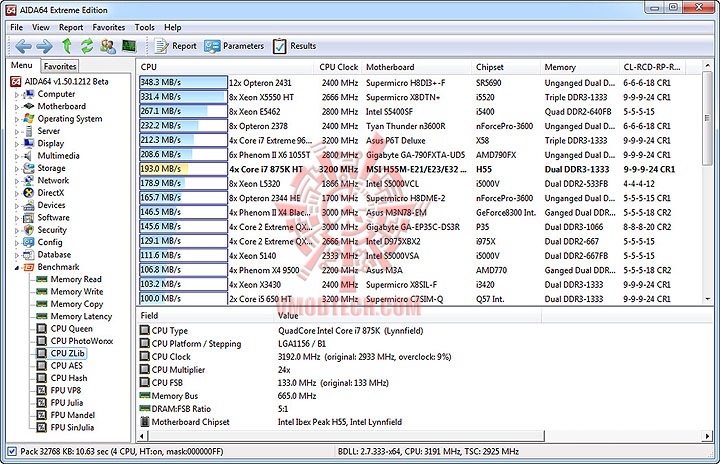The height and width of the screenshot is (464, 720).
Task: Click the CPU Hash benchmark icon
Action: click(42, 378)
